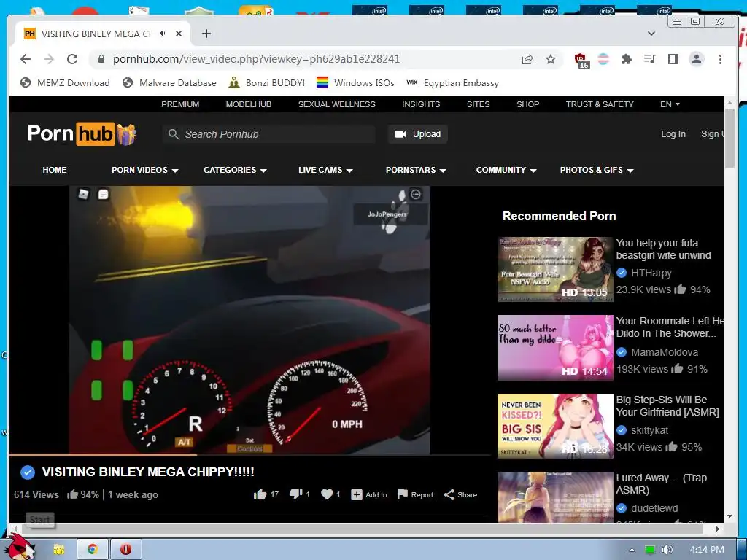The image size is (747, 560).
Task: Click the Roblox logo icon in video
Action: coord(83,194)
